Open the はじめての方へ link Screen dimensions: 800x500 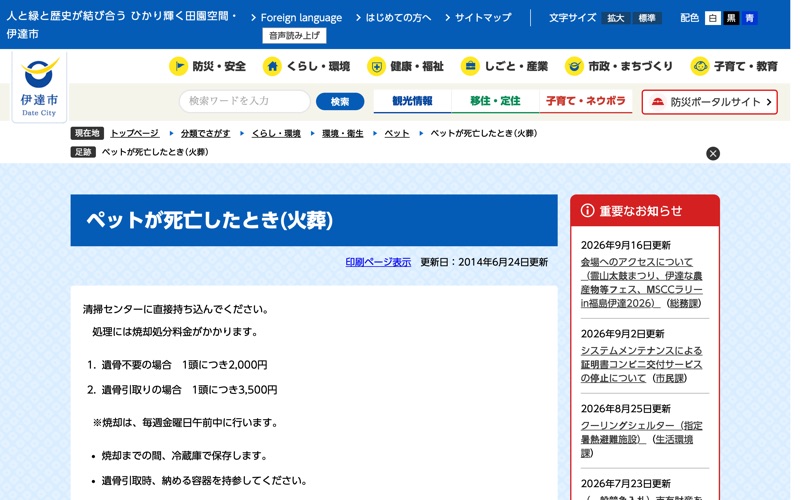pyautogui.click(x=398, y=18)
